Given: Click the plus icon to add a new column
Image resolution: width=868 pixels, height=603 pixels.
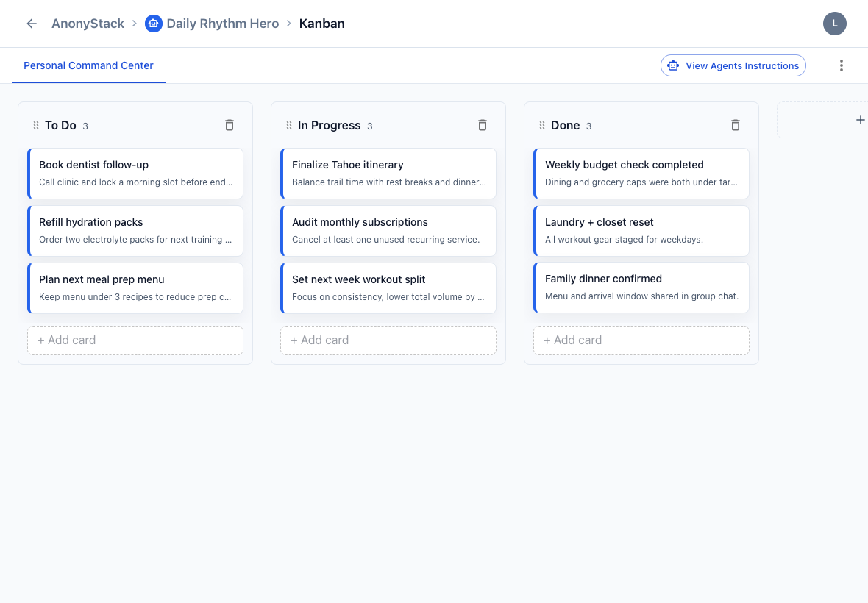Looking at the screenshot, I should point(860,118).
